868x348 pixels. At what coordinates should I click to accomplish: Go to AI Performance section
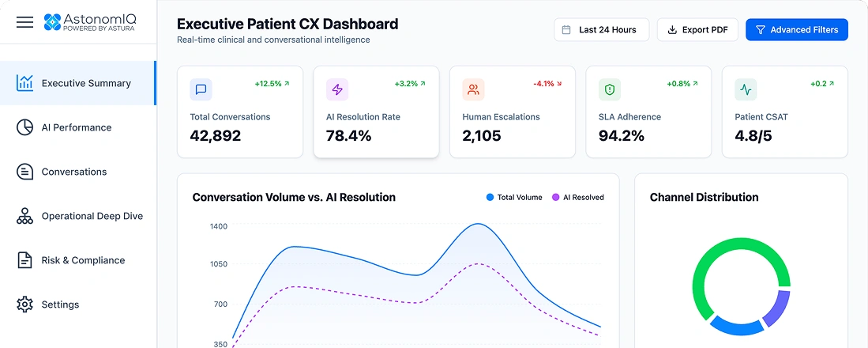tap(76, 127)
